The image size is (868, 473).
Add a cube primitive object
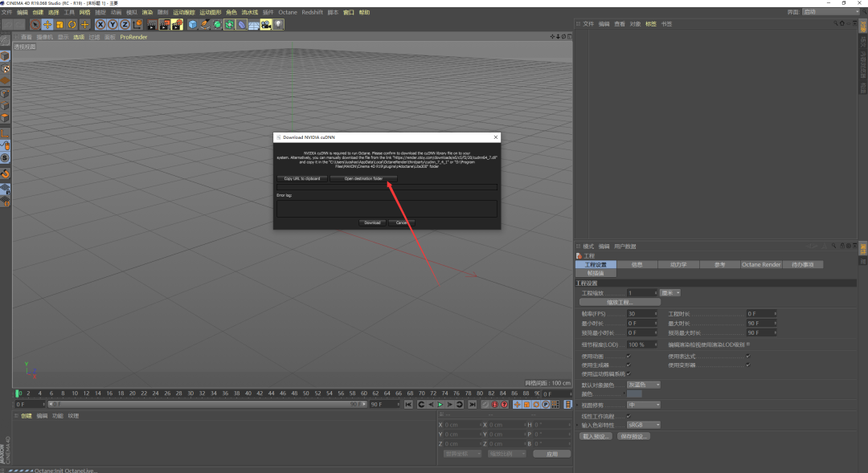[192, 24]
